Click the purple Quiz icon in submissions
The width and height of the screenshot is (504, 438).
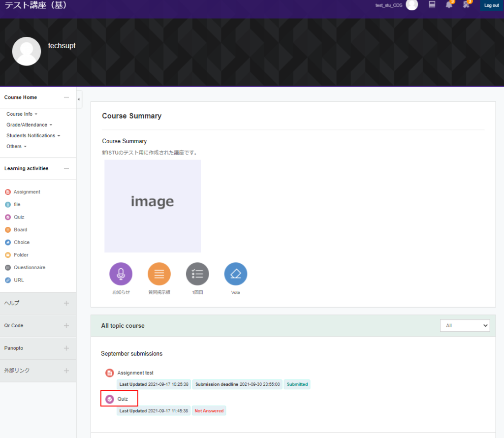(x=110, y=399)
